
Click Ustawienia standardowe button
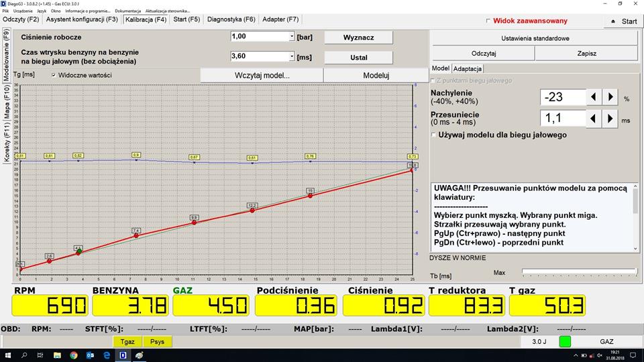535,38
